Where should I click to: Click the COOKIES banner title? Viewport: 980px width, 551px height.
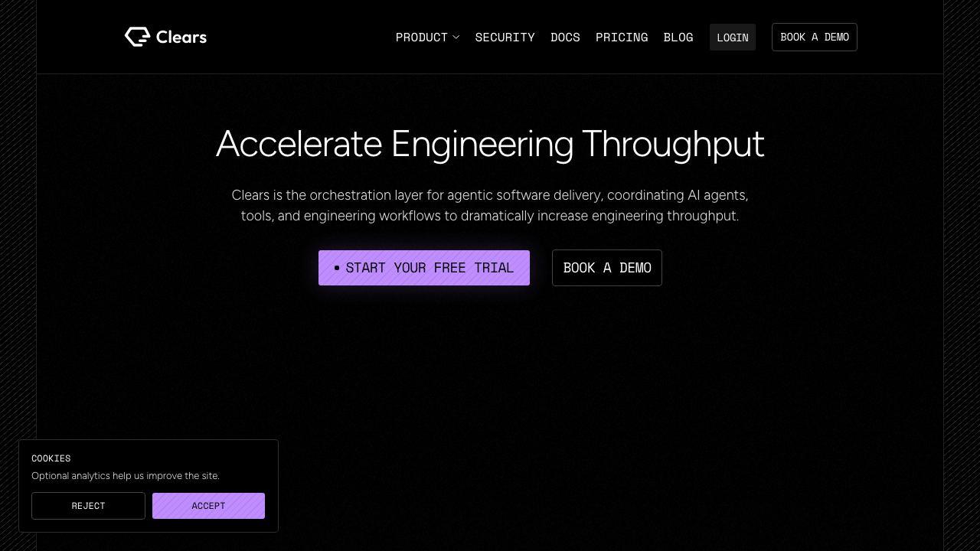click(51, 458)
